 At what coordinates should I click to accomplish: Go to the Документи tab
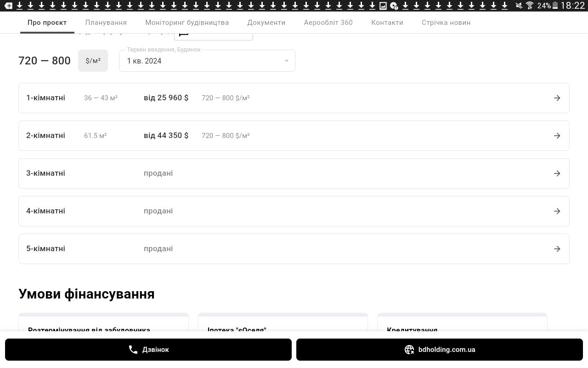(x=266, y=23)
